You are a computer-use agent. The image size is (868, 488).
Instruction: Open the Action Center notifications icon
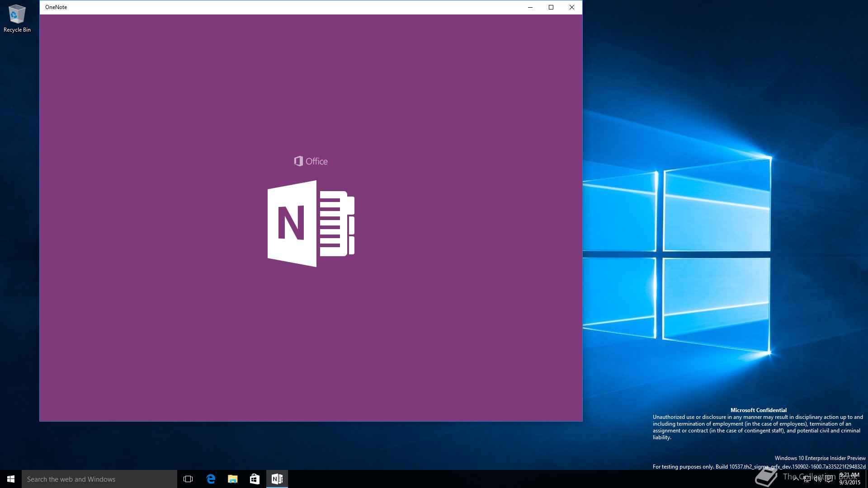[829, 479]
